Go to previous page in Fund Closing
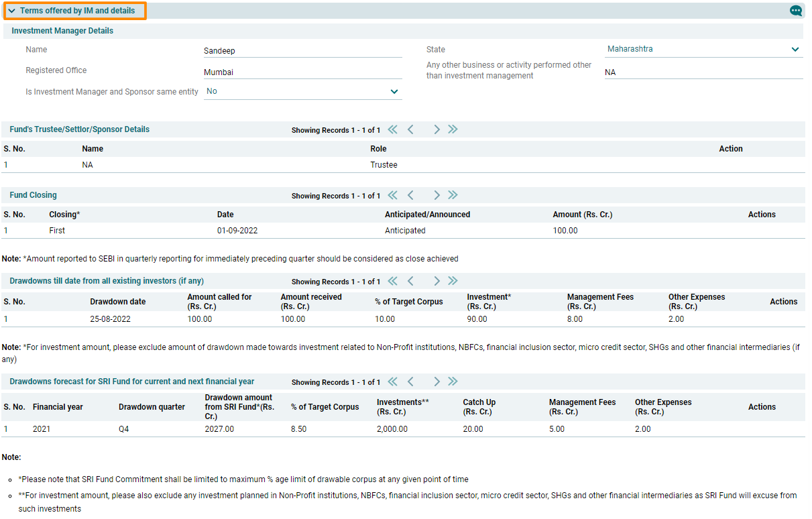Viewport: 812px width, 519px height. (410, 195)
